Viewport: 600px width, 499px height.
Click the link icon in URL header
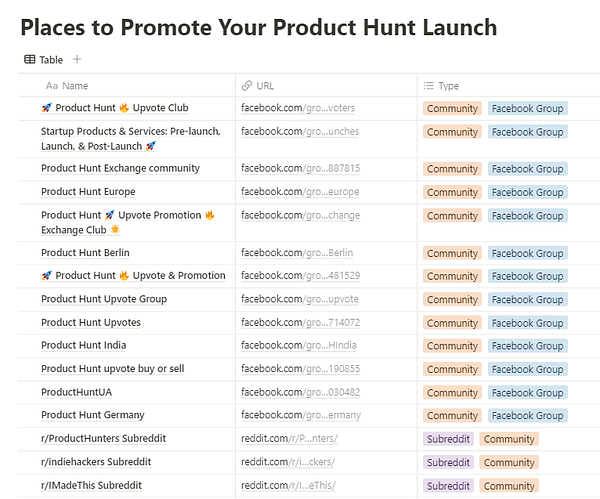247,86
